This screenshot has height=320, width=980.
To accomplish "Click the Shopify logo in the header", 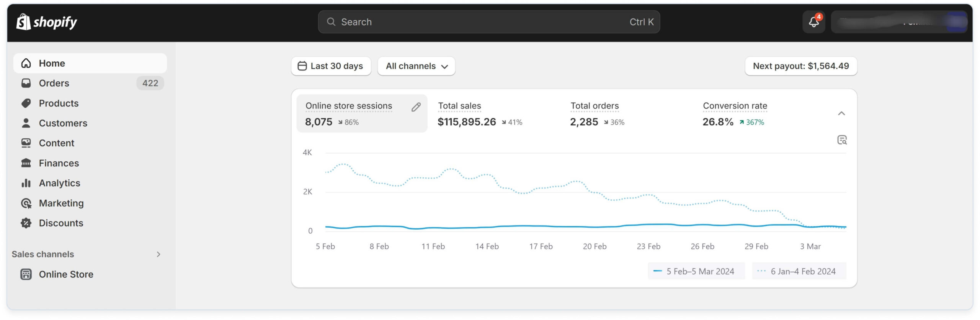I will click(x=46, y=22).
